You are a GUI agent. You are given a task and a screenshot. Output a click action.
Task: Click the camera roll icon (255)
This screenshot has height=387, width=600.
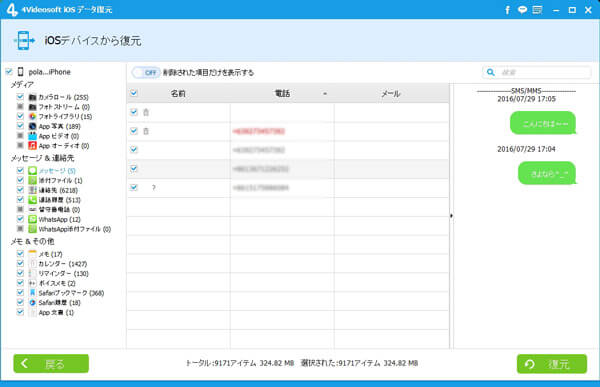pos(33,97)
